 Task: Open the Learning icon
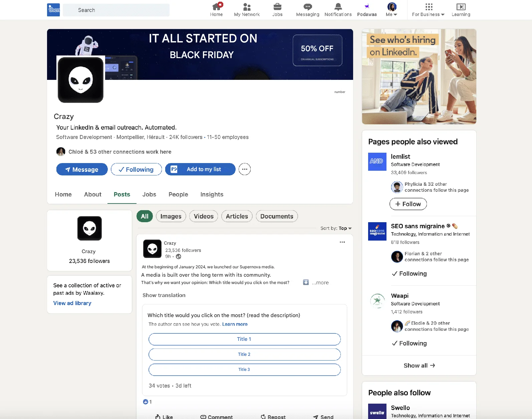(461, 10)
